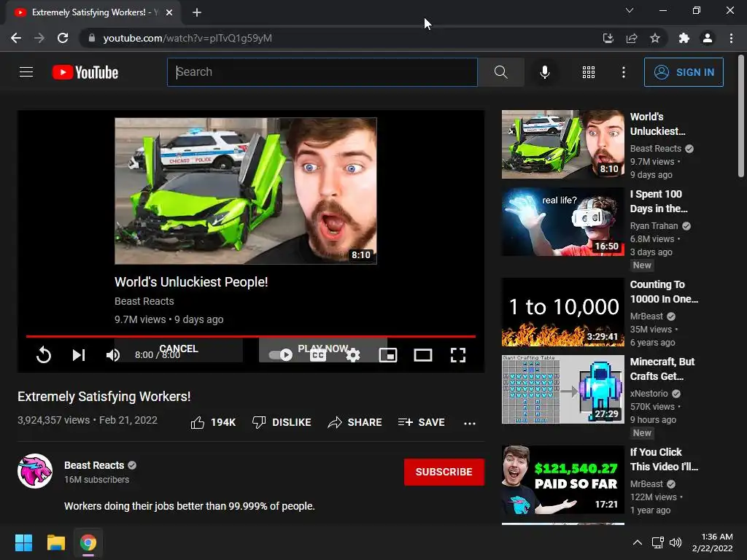Show hidden tray icons chevron
Image resolution: width=747 pixels, height=560 pixels.
coord(637,542)
